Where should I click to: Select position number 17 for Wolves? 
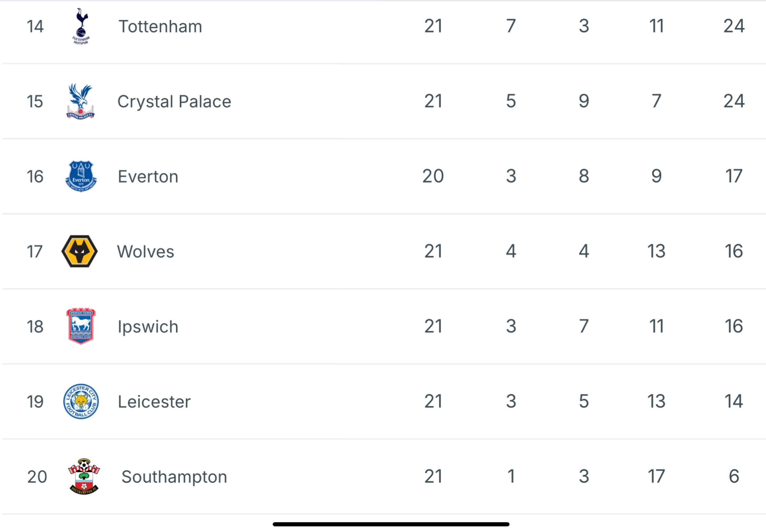pos(35,251)
